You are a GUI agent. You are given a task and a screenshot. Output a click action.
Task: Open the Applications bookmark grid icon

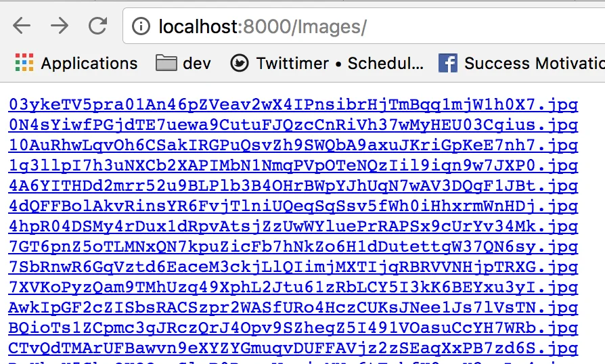click(24, 64)
